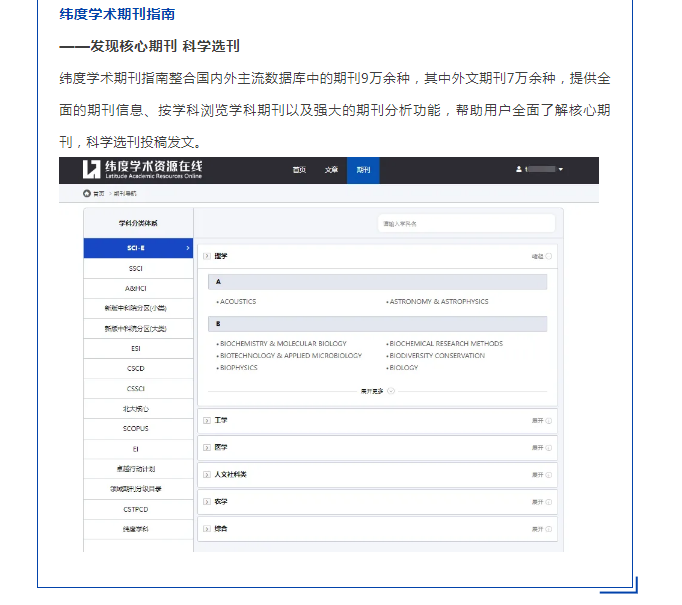Click the subject name search field
This screenshot has height=605, width=682.
[466, 224]
